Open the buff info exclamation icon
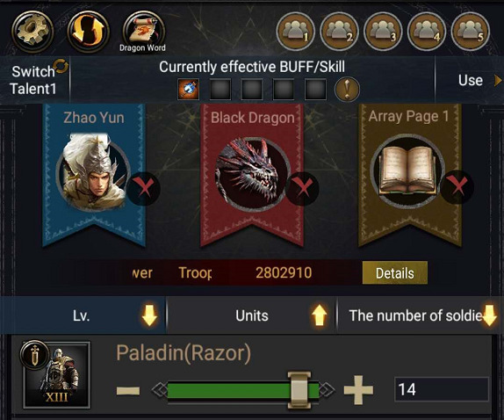Image resolution: width=504 pixels, height=420 pixels. click(347, 89)
